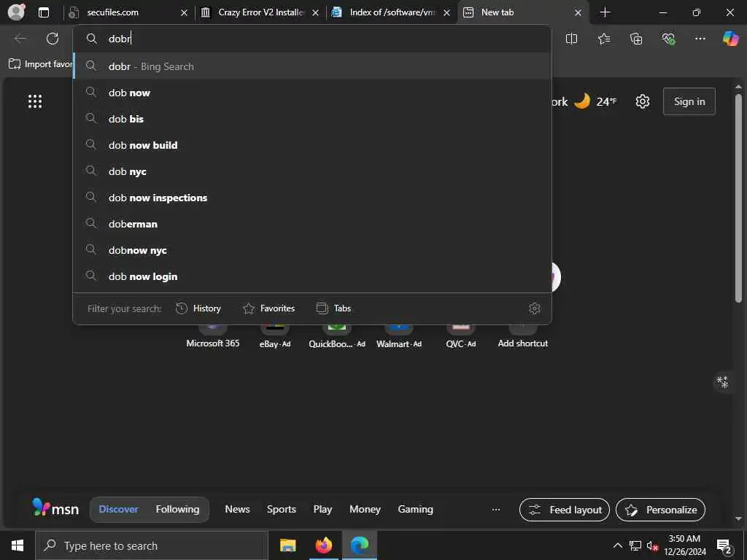Open the notification center icon
Viewport: 747px width, 560px height.
724,546
